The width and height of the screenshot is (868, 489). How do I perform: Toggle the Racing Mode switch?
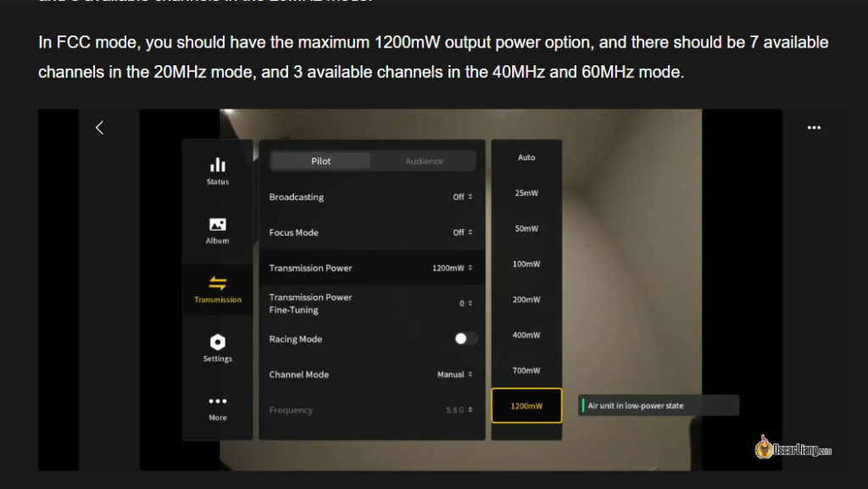[465, 339]
